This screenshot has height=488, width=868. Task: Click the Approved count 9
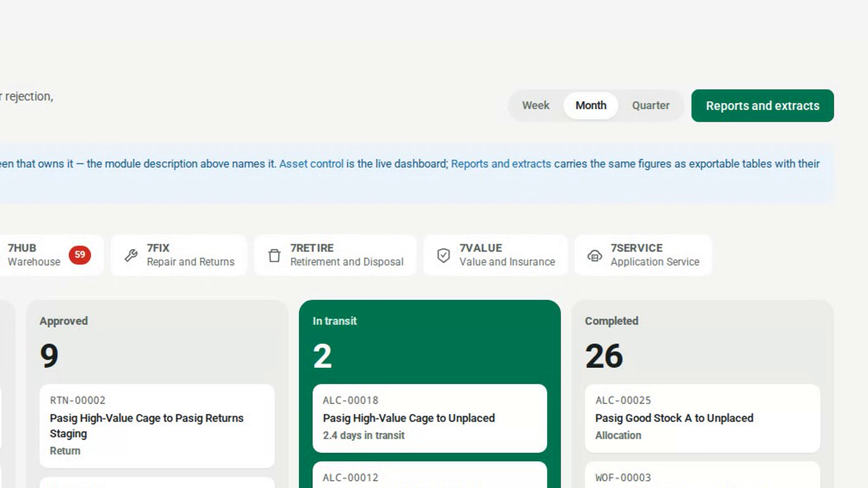(x=49, y=356)
